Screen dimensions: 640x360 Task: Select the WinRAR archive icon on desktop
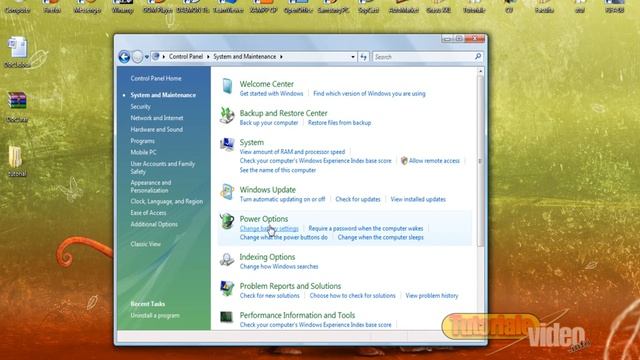17,100
